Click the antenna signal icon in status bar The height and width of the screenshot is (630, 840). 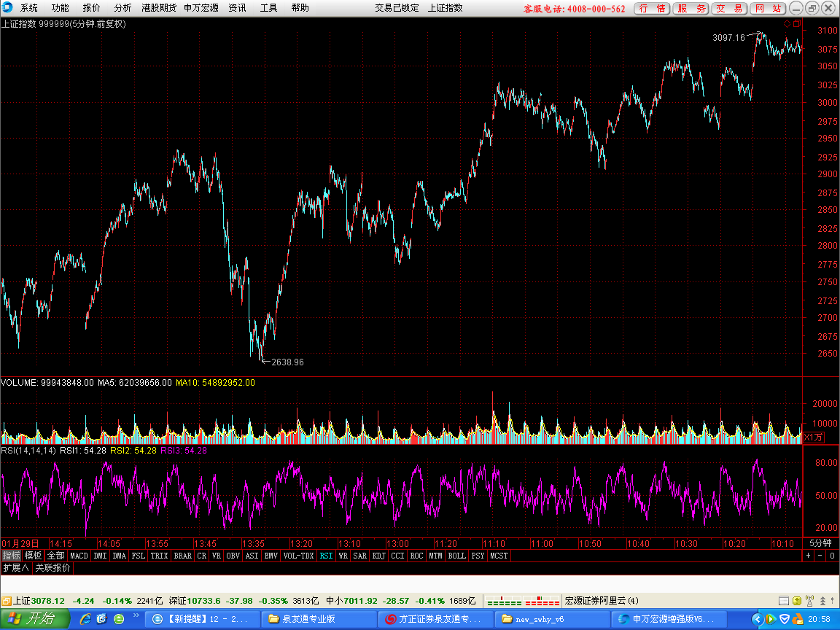(x=809, y=601)
